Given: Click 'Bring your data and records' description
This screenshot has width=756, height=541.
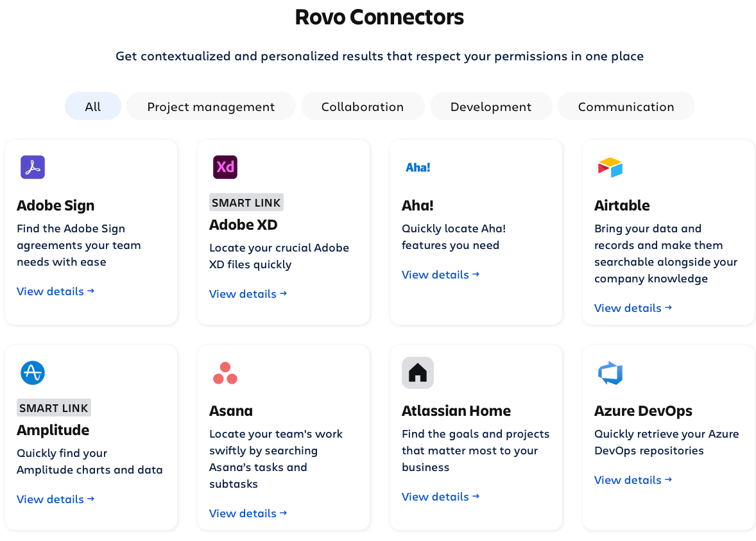Looking at the screenshot, I should tap(666, 253).
